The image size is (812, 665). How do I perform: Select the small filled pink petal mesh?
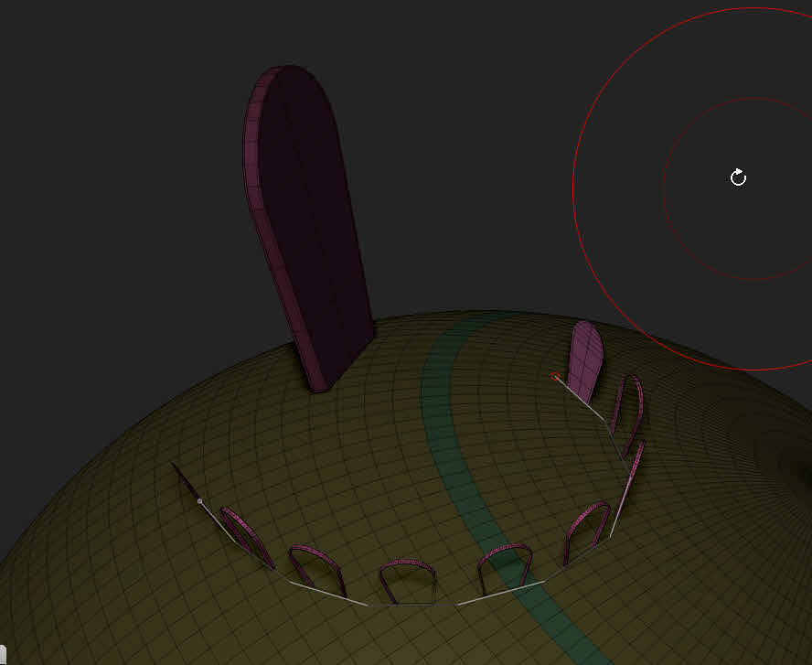(586, 361)
